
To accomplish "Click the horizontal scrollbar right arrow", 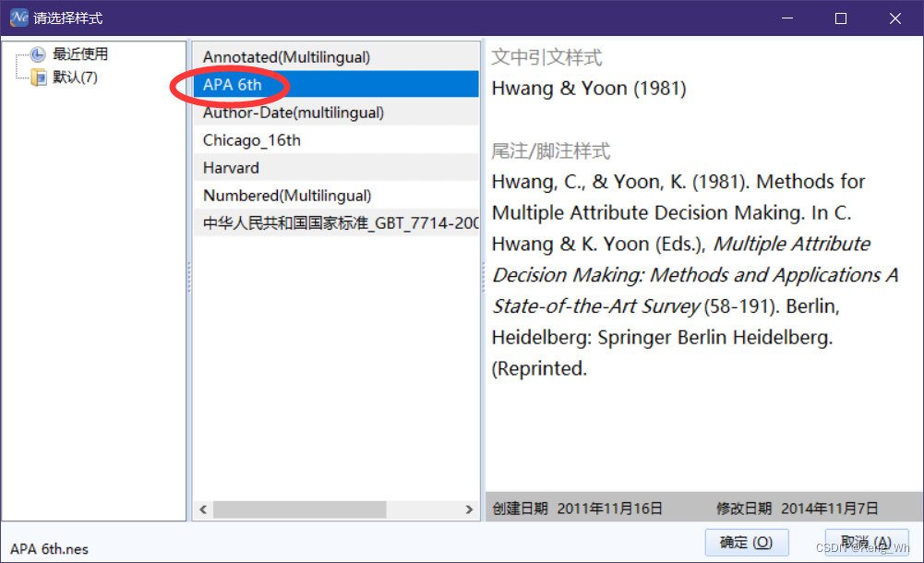I will (x=469, y=509).
